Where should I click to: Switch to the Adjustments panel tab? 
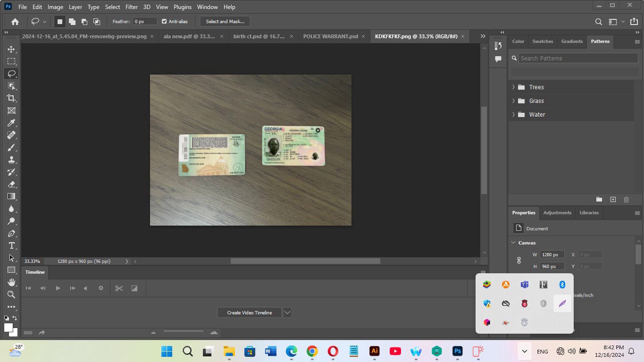[557, 212]
